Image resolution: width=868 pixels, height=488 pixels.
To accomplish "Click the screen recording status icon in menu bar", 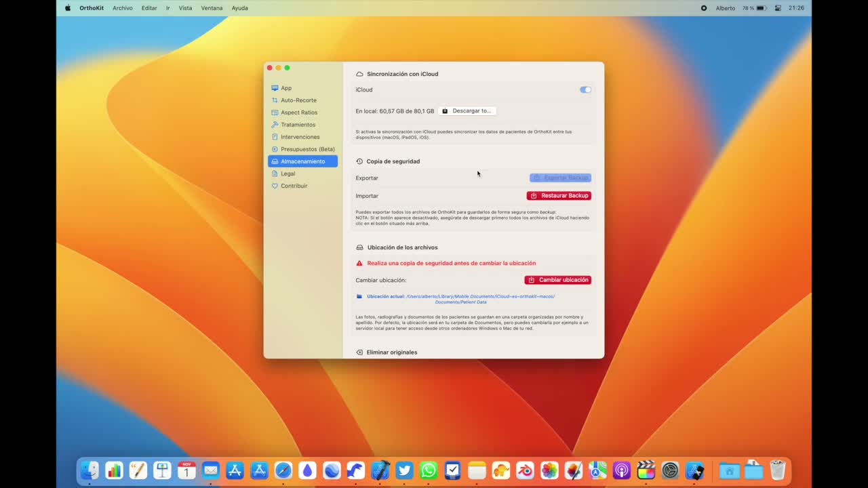I will pos(704,8).
